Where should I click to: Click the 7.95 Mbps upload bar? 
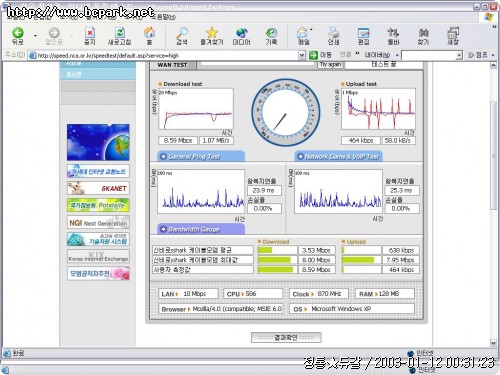click(361, 260)
